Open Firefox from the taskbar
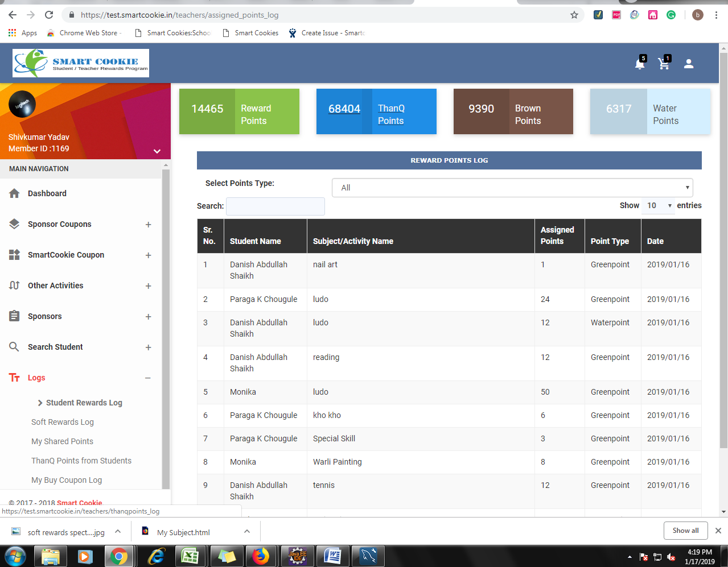This screenshot has width=728, height=567. pyautogui.click(x=261, y=556)
